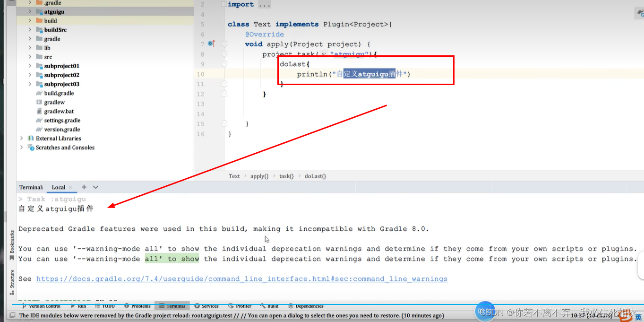Open the TODO tool window
Viewport: 644px width, 322px height.
coord(104,306)
